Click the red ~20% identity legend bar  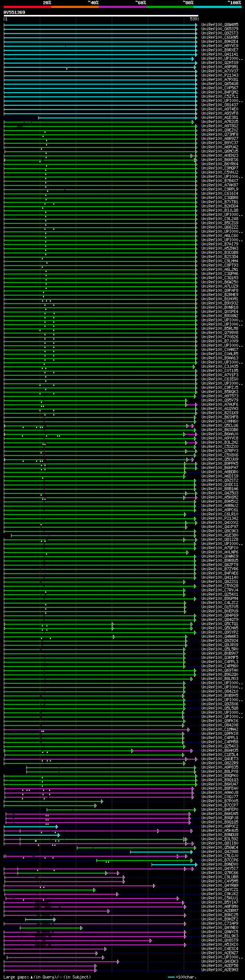[28, 7]
